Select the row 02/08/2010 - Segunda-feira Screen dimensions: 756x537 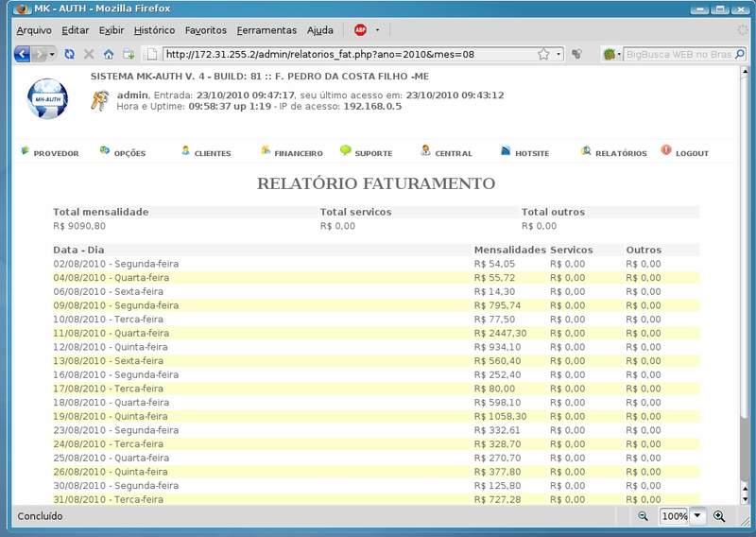pyautogui.click(x=376, y=264)
